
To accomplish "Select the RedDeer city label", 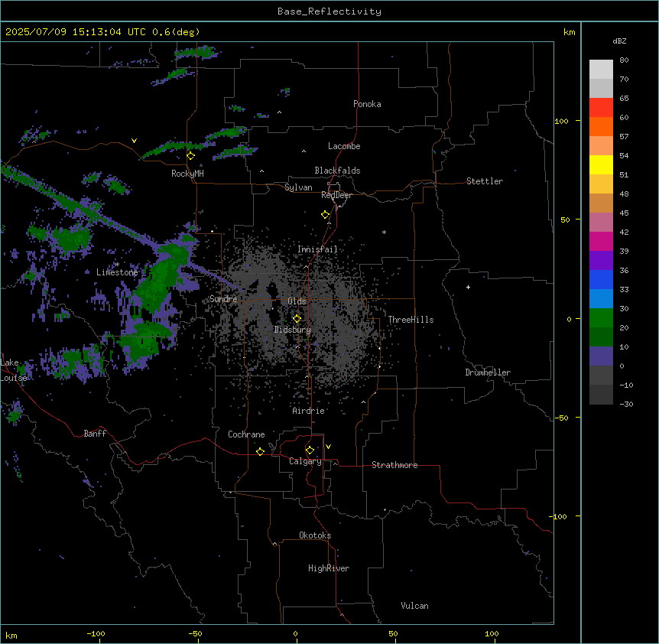I will click(336, 195).
